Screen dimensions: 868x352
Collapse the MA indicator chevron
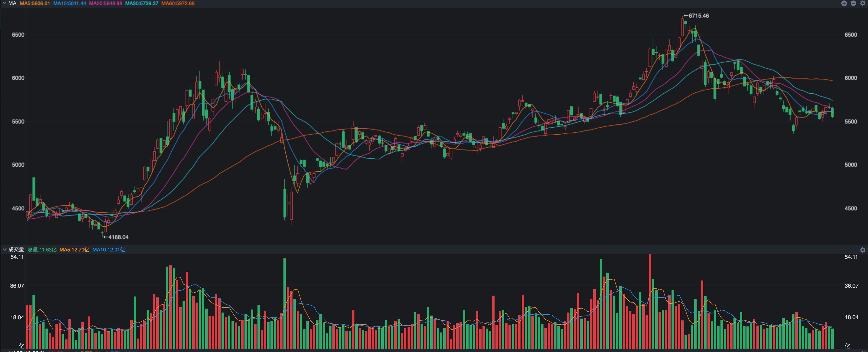pos(4,3)
